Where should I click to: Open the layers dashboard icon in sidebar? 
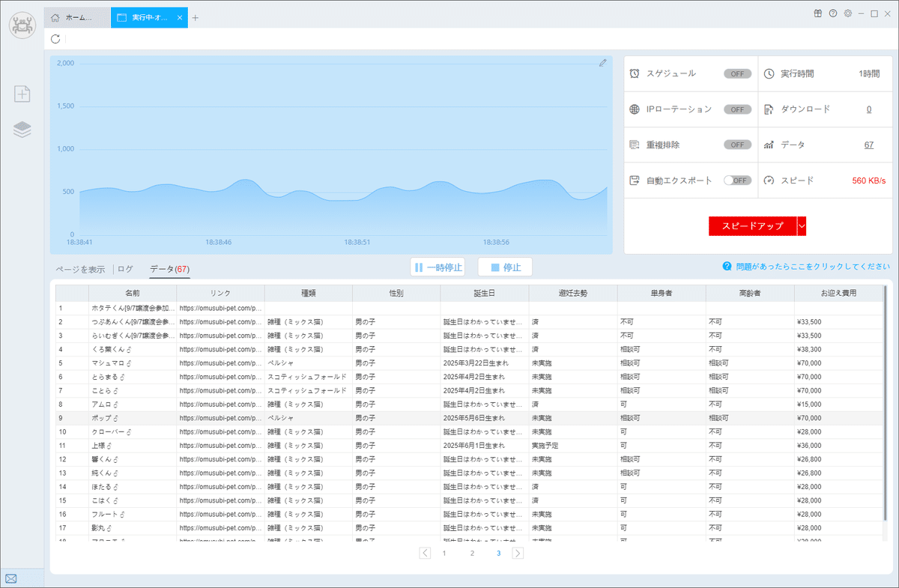point(22,130)
